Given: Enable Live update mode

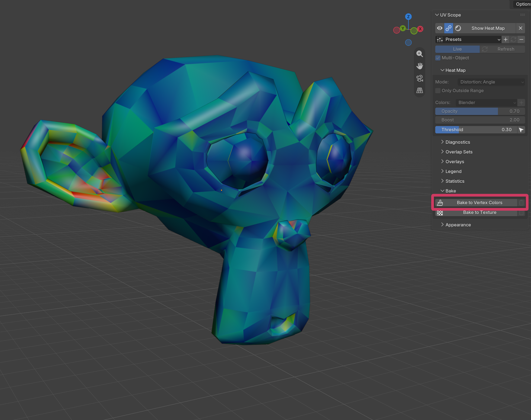Looking at the screenshot, I should pos(457,49).
